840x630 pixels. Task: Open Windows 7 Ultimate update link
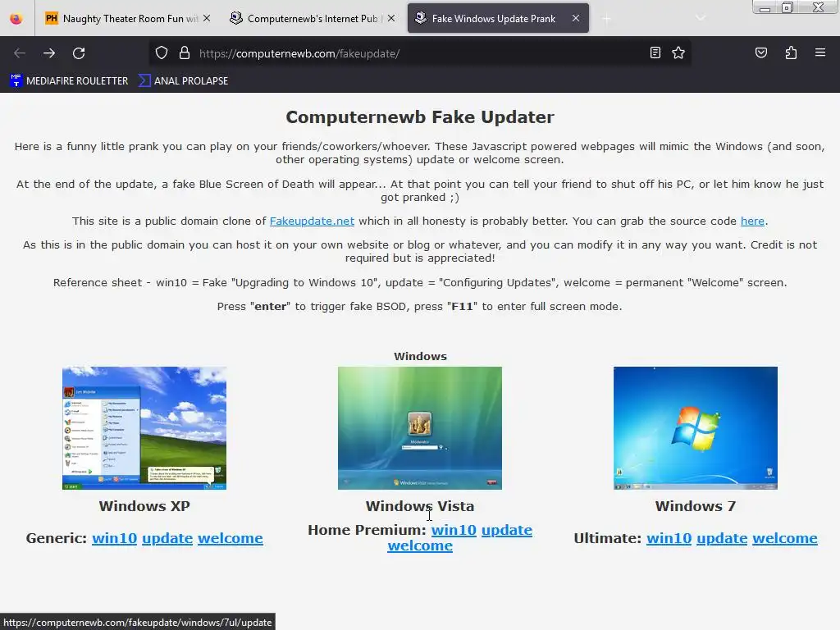(722, 538)
